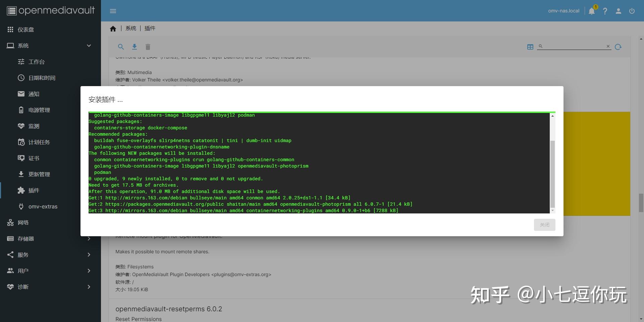Click the 插件 breadcrumb link

(150, 28)
